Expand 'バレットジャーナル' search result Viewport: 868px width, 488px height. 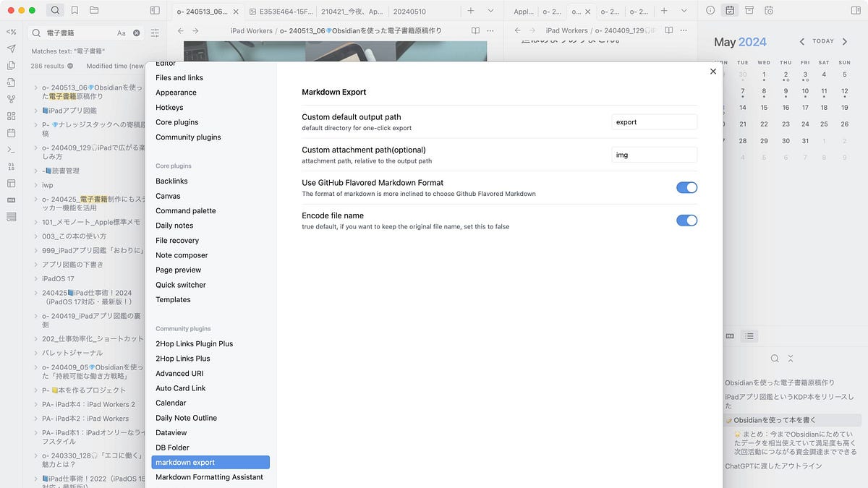(x=35, y=353)
